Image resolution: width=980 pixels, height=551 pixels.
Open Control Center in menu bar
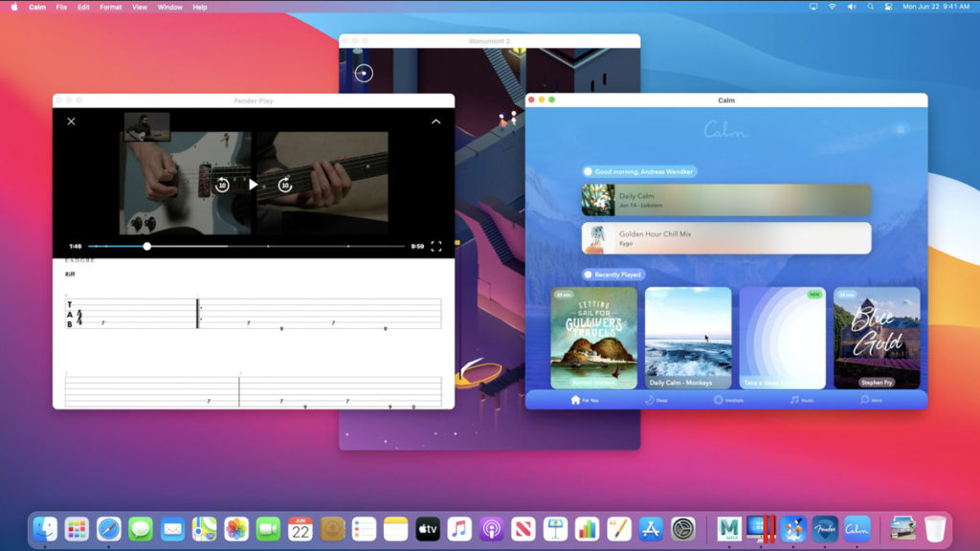click(888, 7)
